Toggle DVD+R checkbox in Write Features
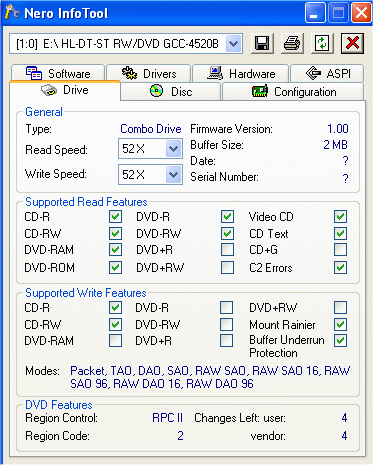The image size is (373, 465). tap(226, 341)
